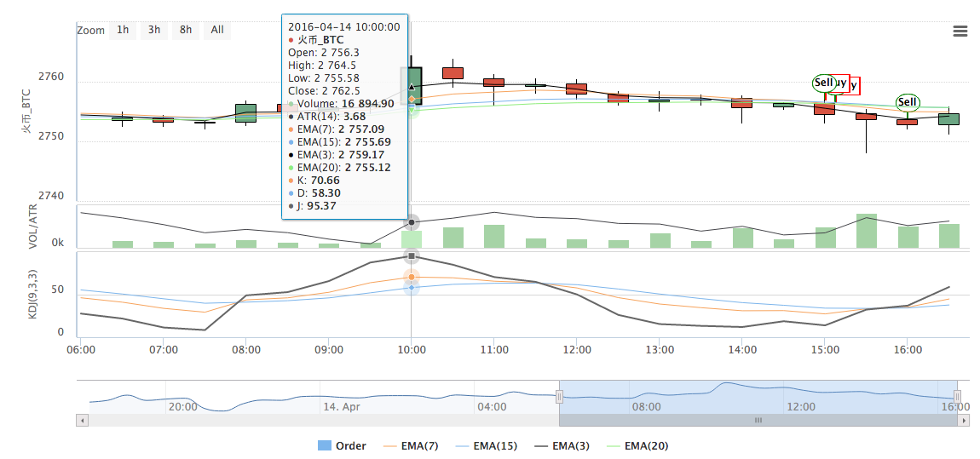980x459 pixels.
Task: Set zoom range to 8h
Action: coord(186,30)
